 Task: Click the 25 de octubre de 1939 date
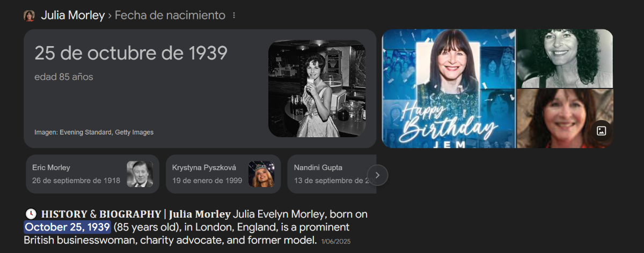131,53
